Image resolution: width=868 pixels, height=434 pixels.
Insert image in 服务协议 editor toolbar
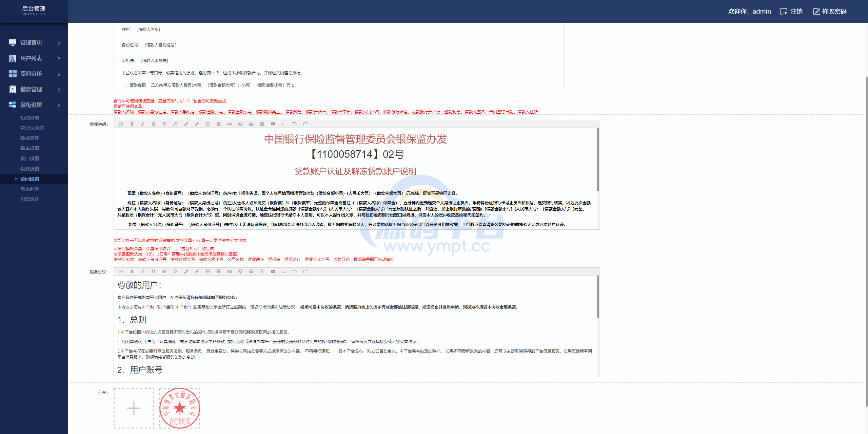(251, 271)
